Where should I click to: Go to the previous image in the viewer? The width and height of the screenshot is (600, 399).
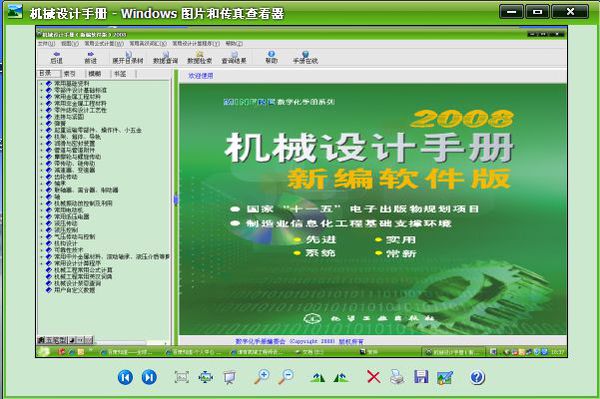[x=125, y=377]
